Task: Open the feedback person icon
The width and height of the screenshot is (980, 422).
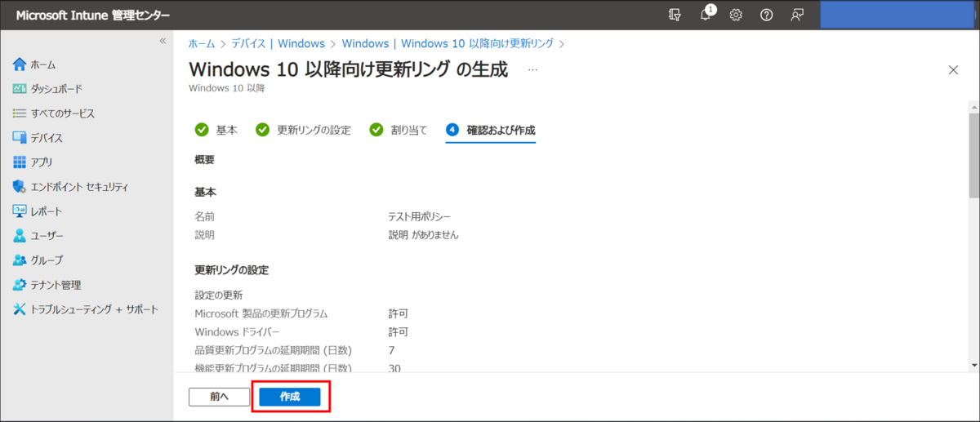Action: pos(797,15)
